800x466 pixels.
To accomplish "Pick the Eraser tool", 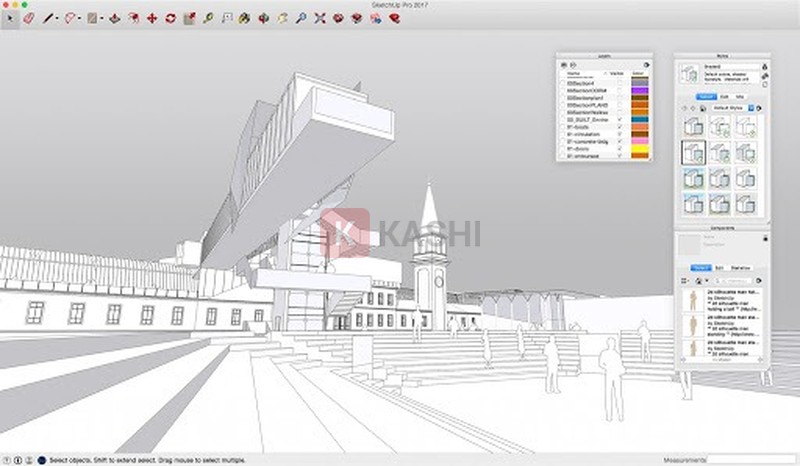I will click(28, 18).
